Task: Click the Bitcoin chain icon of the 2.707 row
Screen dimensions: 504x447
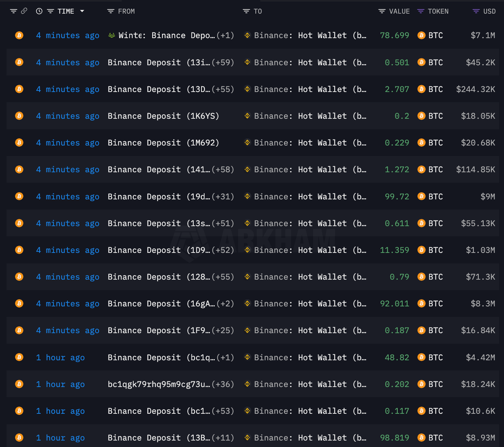Action: [19, 89]
